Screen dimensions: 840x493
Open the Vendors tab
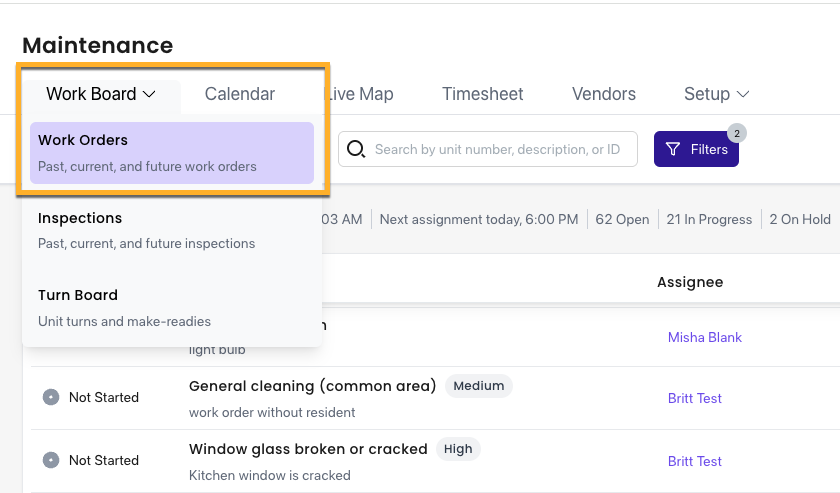tap(604, 94)
